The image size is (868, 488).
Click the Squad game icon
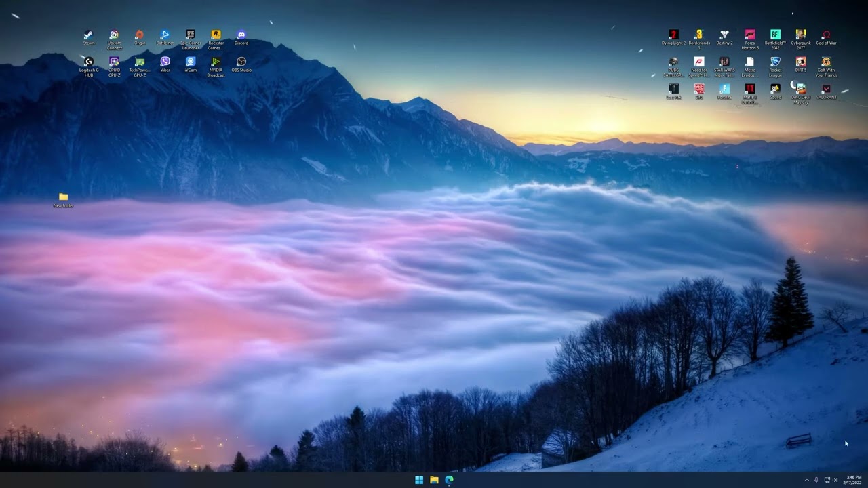(775, 91)
